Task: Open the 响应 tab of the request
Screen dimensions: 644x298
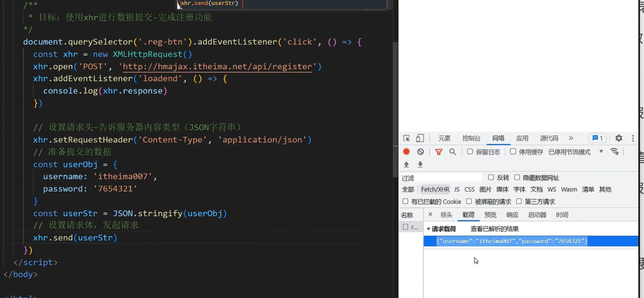Action: pos(512,215)
